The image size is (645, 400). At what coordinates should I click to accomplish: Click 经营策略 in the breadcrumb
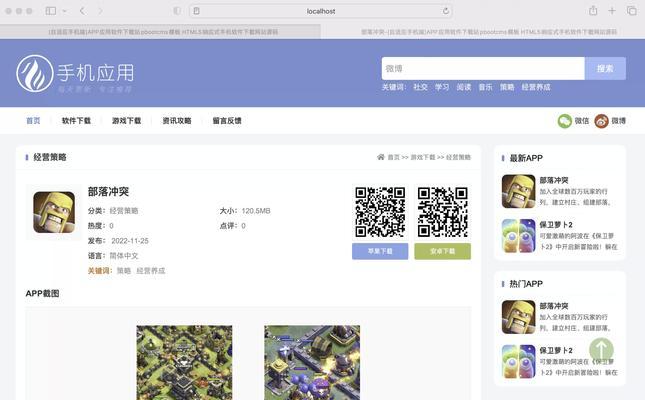coord(458,157)
